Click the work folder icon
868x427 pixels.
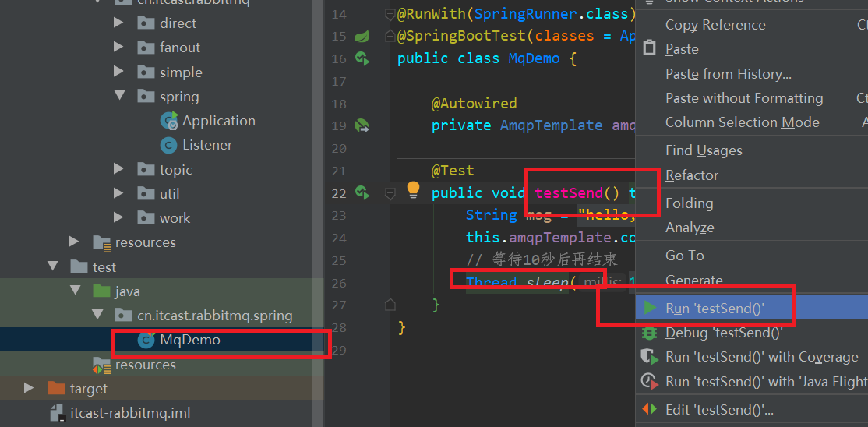point(146,217)
